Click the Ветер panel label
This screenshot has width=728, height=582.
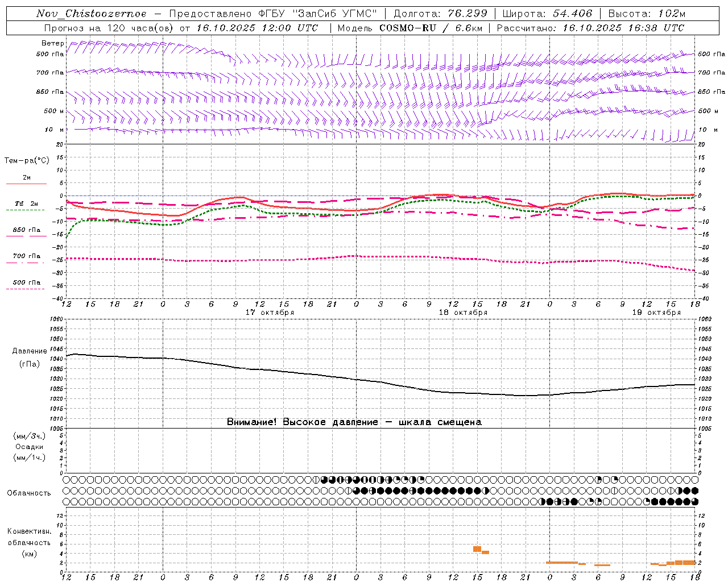53,43
